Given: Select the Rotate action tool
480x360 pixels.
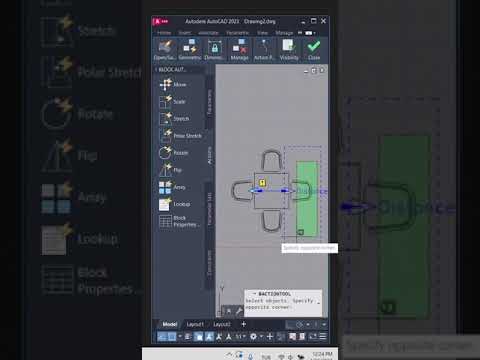Looking at the screenshot, I should pyautogui.click(x=174, y=153).
